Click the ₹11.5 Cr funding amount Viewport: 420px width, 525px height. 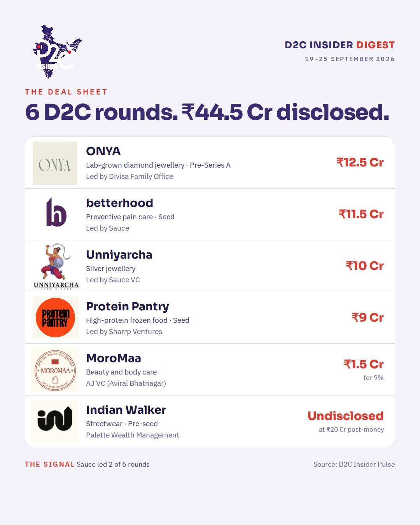pos(361,214)
